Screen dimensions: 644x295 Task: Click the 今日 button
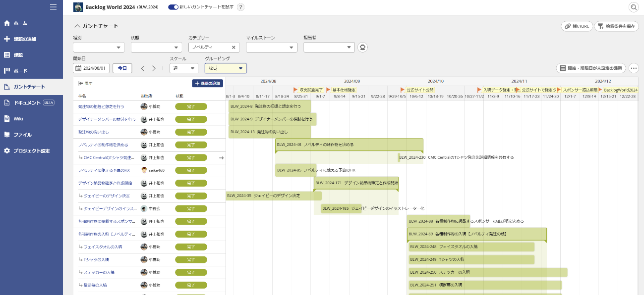point(122,68)
